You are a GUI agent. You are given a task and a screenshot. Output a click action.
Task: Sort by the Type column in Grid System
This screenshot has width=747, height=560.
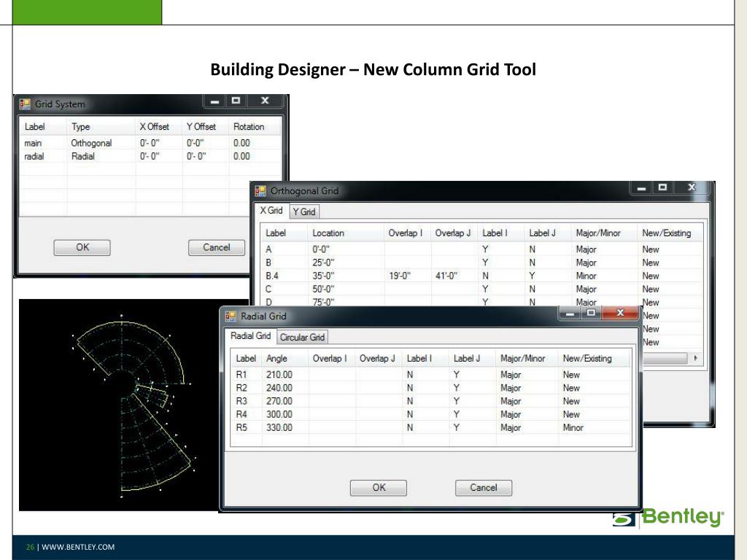click(x=101, y=127)
